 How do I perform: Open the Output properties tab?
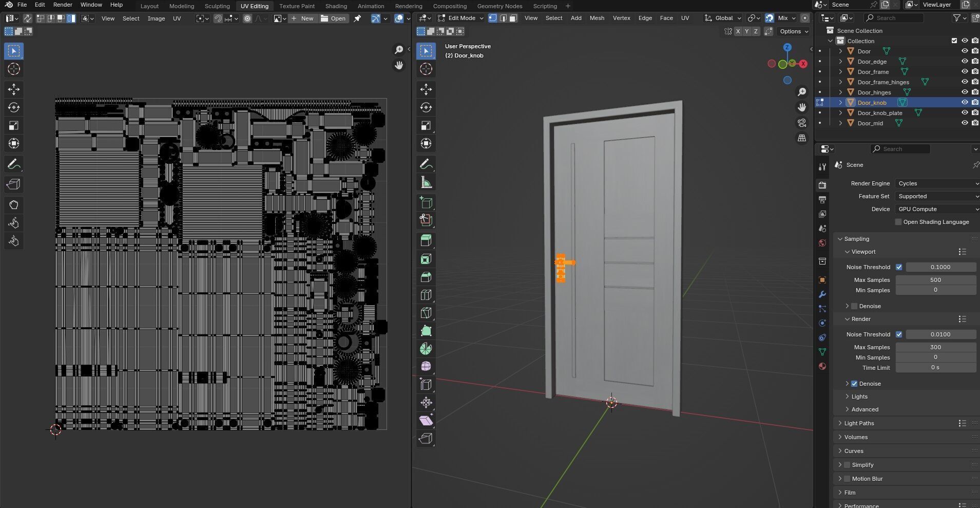pos(822,199)
